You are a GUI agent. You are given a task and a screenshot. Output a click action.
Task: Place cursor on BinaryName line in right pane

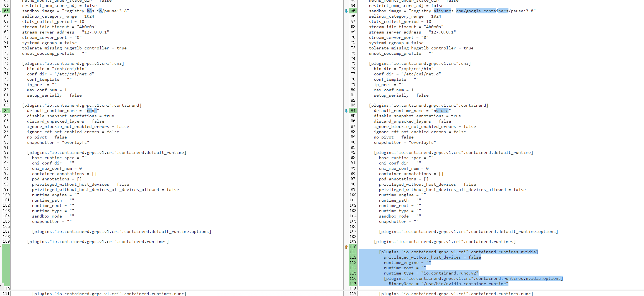448,284
